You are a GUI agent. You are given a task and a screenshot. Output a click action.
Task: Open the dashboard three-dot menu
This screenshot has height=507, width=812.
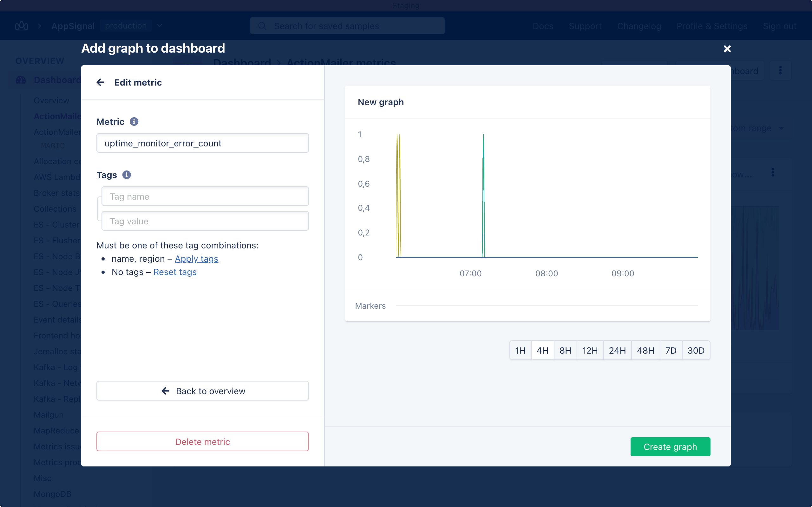(x=780, y=70)
